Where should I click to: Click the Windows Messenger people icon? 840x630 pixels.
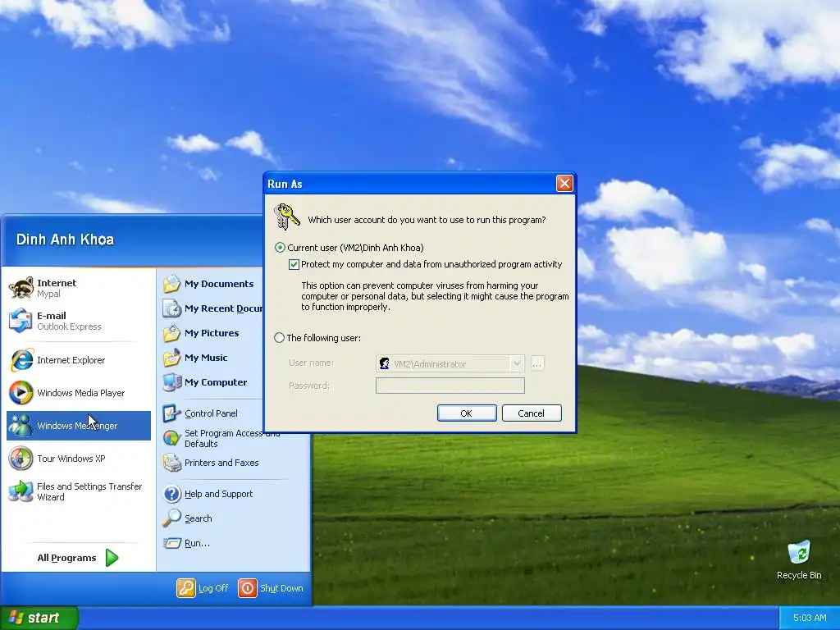(21, 426)
